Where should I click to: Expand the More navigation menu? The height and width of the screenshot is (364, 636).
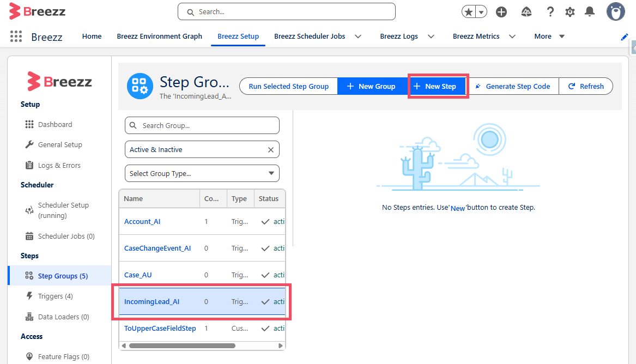pyautogui.click(x=549, y=36)
